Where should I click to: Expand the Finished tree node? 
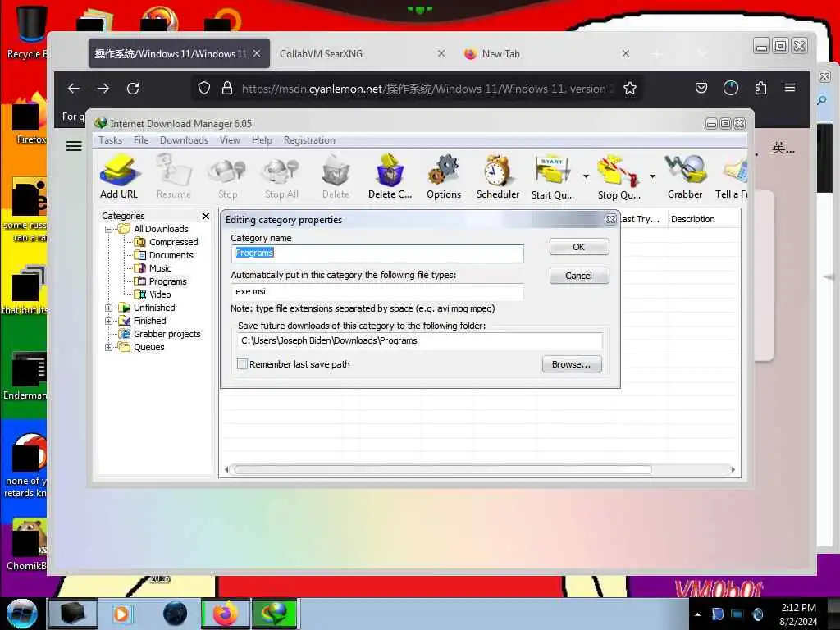[109, 321]
